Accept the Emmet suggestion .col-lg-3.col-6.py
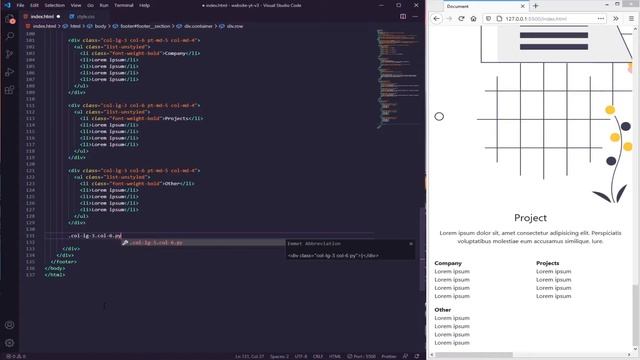Image resolution: width=640 pixels, height=360 pixels. 203,242
